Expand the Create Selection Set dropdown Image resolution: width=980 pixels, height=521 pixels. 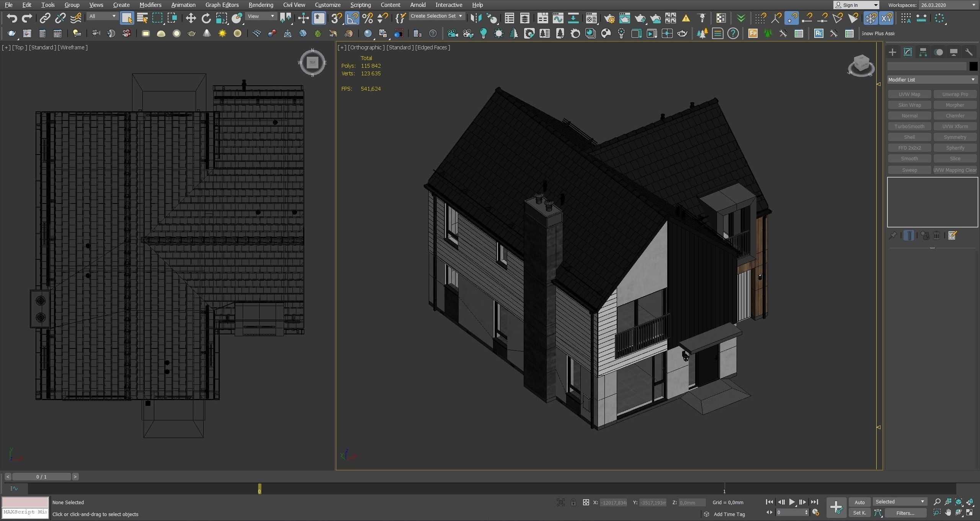tap(436, 16)
